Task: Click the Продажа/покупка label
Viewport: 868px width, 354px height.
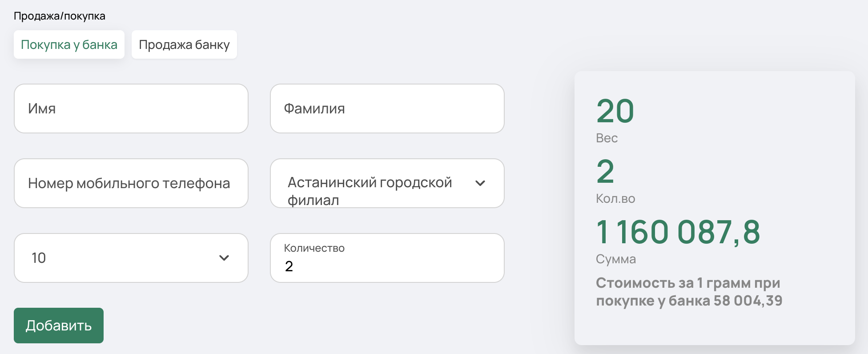Action: pyautogui.click(x=60, y=16)
